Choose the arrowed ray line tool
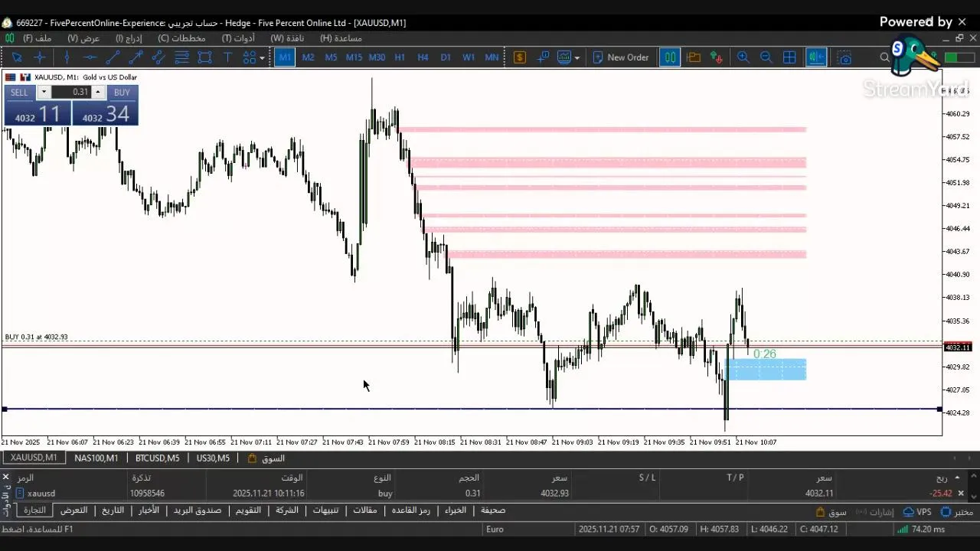The width and height of the screenshot is (980, 551). click(x=136, y=57)
